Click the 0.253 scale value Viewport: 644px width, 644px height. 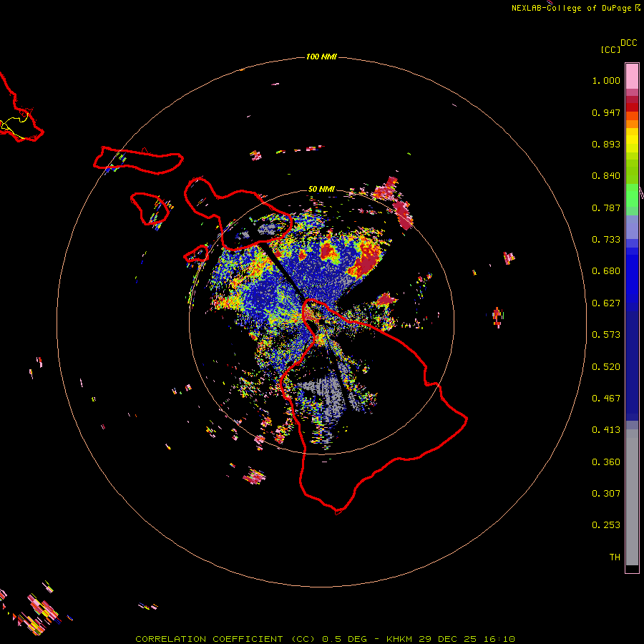click(606, 525)
